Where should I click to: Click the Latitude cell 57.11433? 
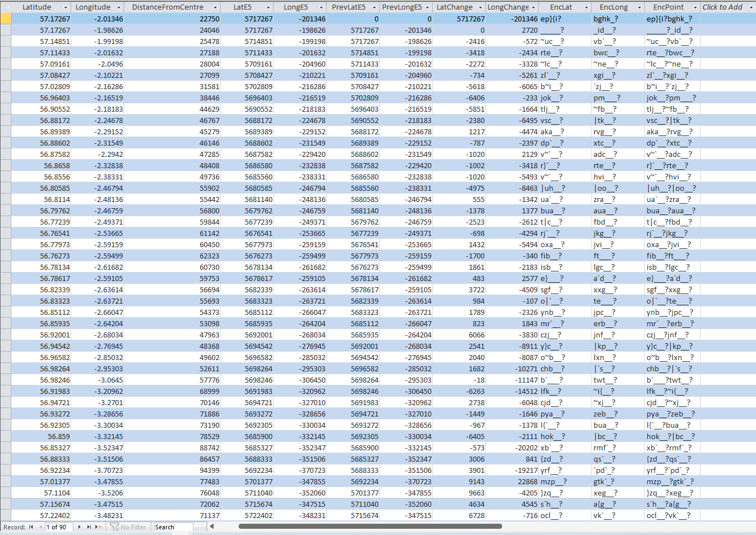pos(41,52)
